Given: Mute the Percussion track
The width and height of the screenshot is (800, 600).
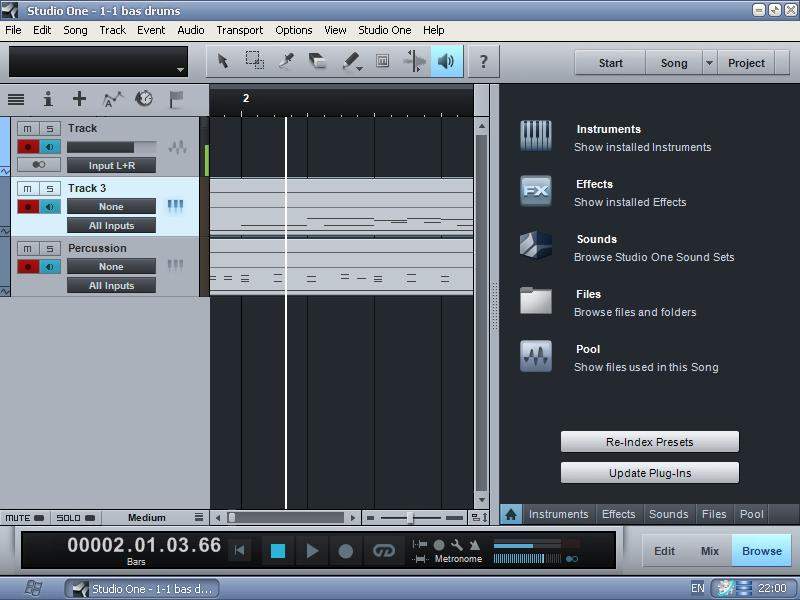Looking at the screenshot, I should tap(27, 248).
